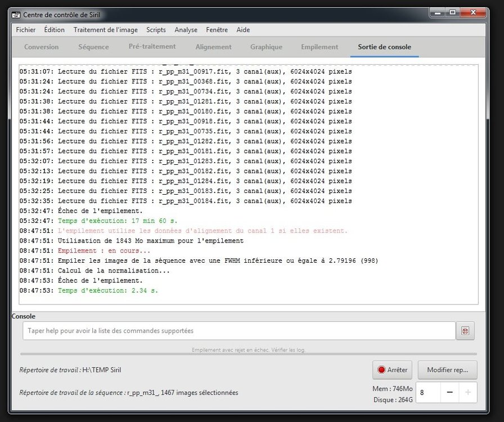This screenshot has height=422, width=504.
Task: Maximize the Siril window
Action: pos(453,13)
